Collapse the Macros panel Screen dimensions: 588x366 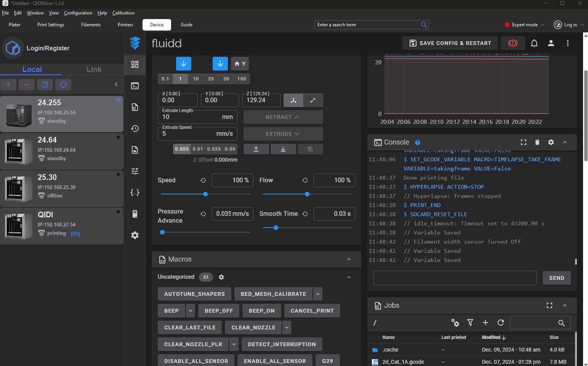pos(349,259)
